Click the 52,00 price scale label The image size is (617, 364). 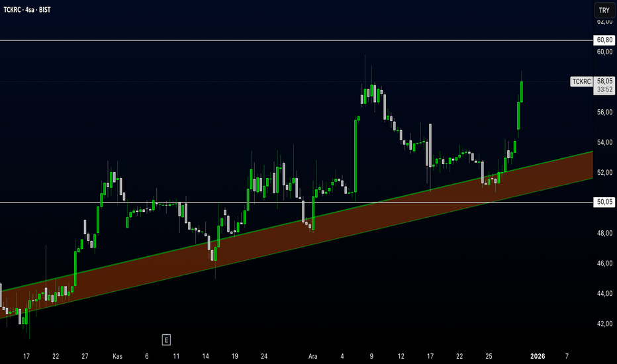pos(604,172)
